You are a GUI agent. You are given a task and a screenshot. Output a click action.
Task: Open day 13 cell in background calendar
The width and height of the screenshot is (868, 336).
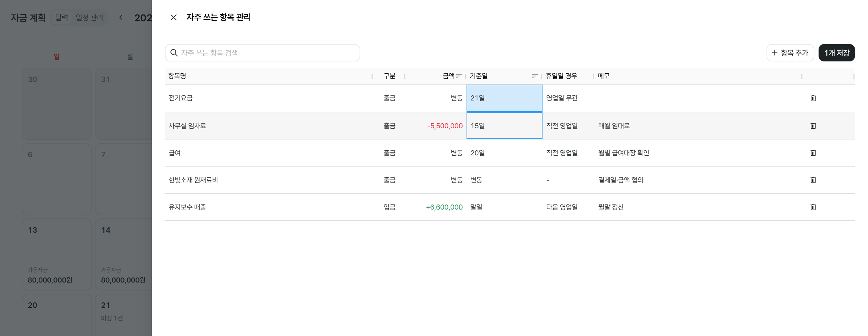(57, 254)
